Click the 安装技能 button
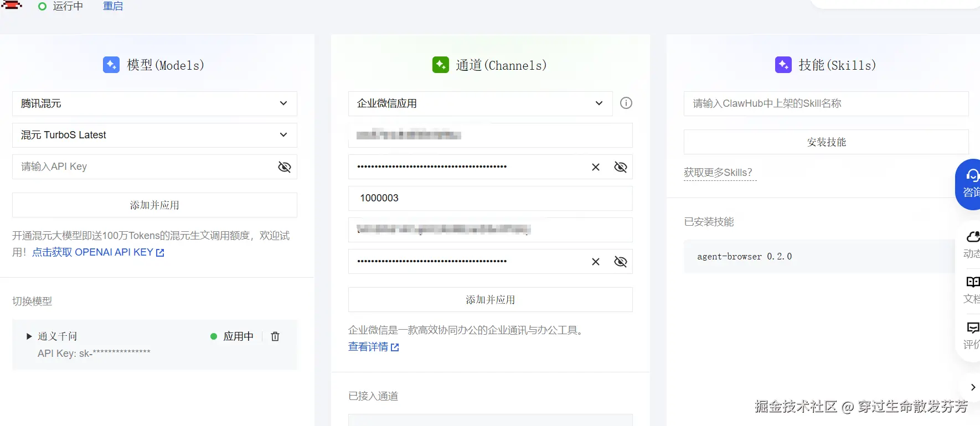 tap(826, 142)
